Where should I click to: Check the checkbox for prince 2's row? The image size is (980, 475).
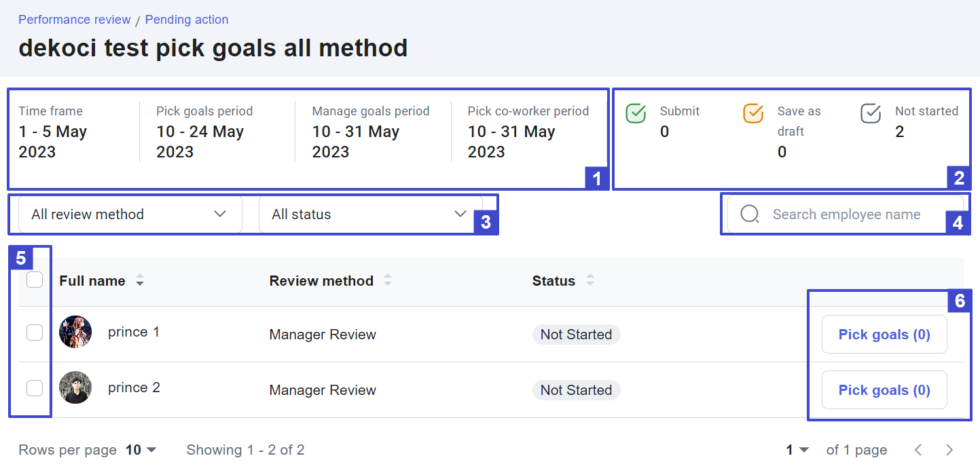34,387
